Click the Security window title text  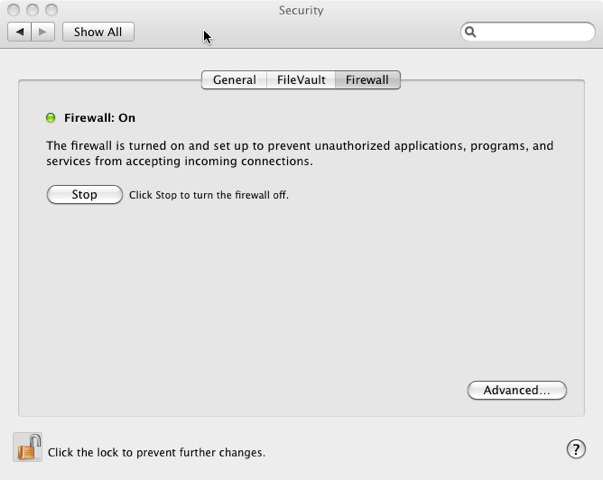tap(301, 11)
